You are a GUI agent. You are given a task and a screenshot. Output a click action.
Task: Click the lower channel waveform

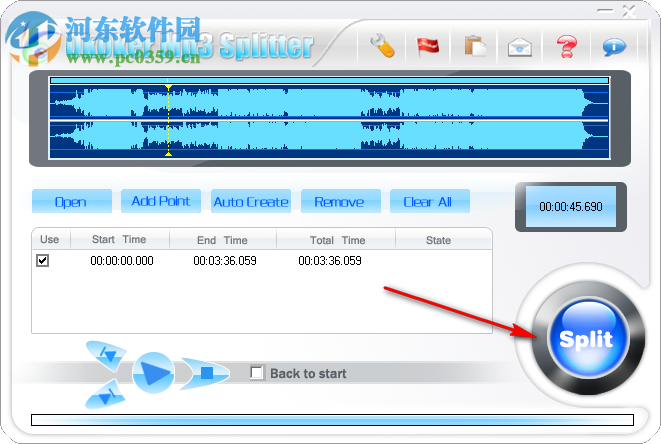tap(330, 137)
